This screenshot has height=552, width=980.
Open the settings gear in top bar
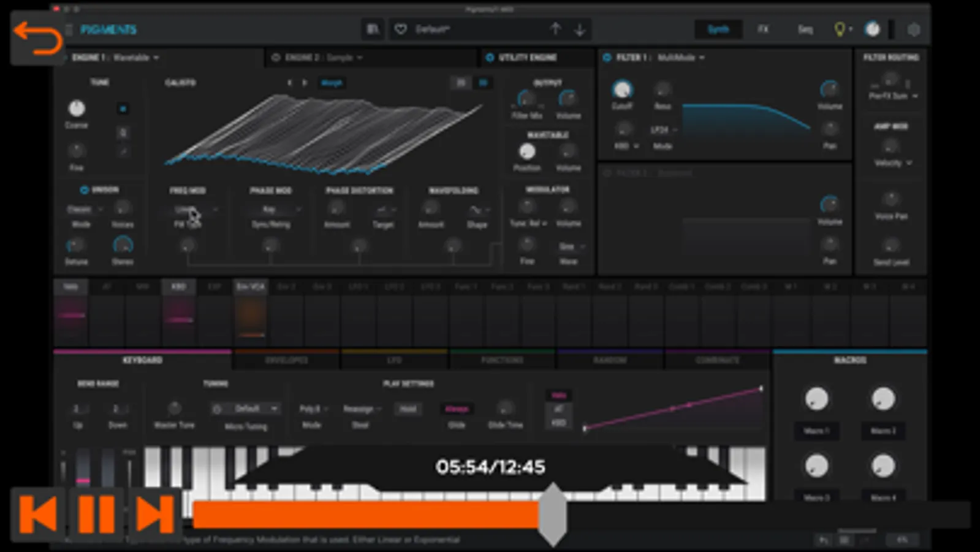point(913,29)
